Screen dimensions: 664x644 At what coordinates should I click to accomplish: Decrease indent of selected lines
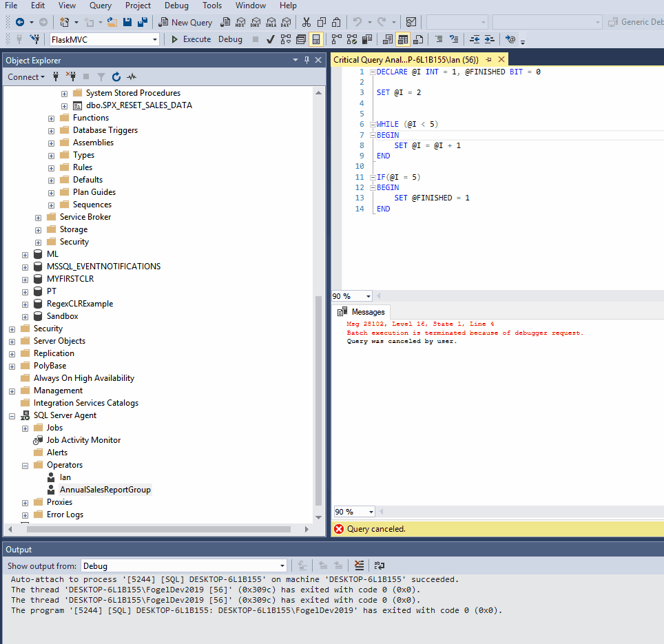pyautogui.click(x=475, y=39)
